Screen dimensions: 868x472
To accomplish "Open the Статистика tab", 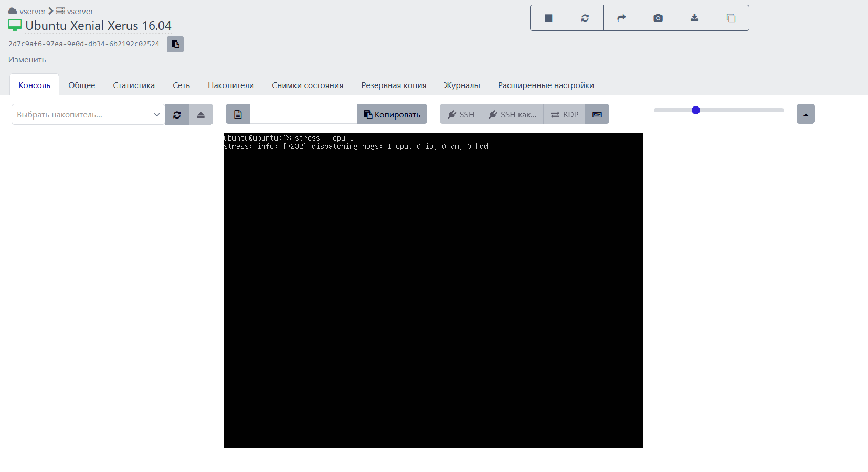I will 134,85.
